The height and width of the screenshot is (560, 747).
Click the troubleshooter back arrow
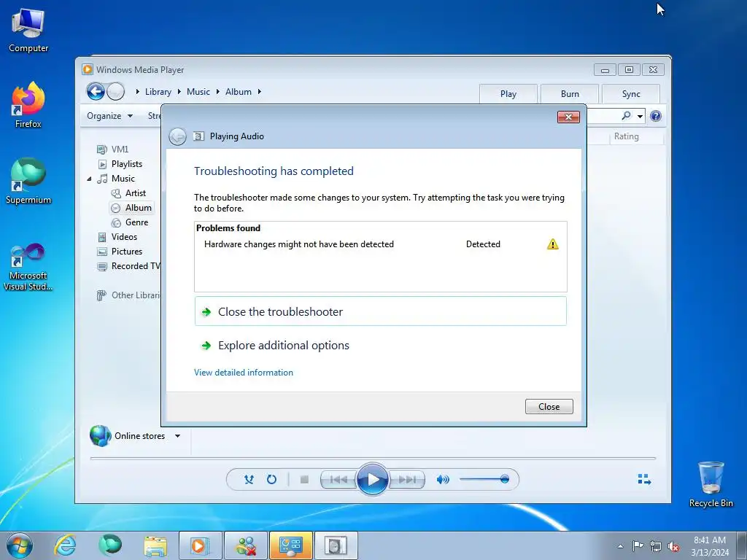coord(178,136)
